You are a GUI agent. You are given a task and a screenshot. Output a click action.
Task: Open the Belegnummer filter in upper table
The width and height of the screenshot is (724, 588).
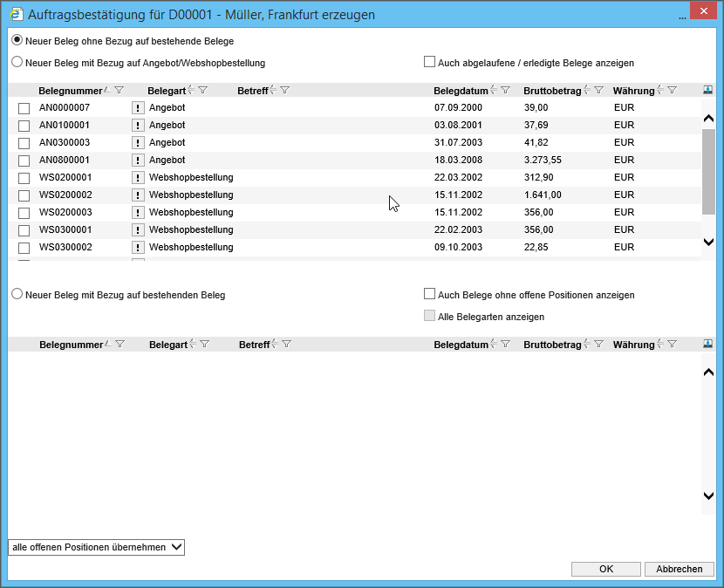pos(120,90)
